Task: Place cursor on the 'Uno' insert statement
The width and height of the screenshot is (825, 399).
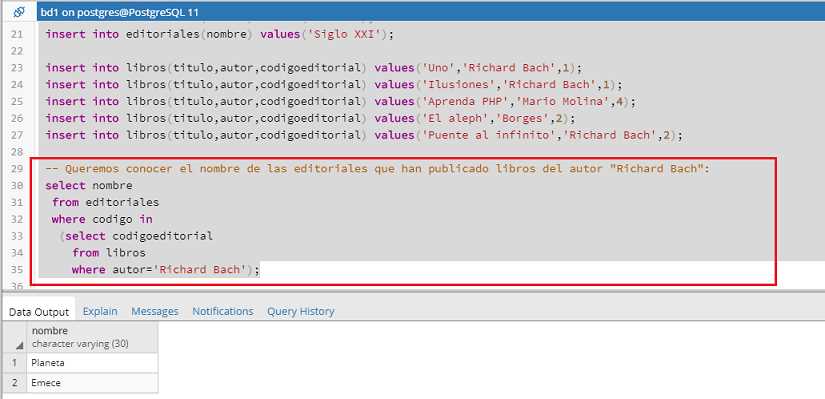Action: coord(315,68)
